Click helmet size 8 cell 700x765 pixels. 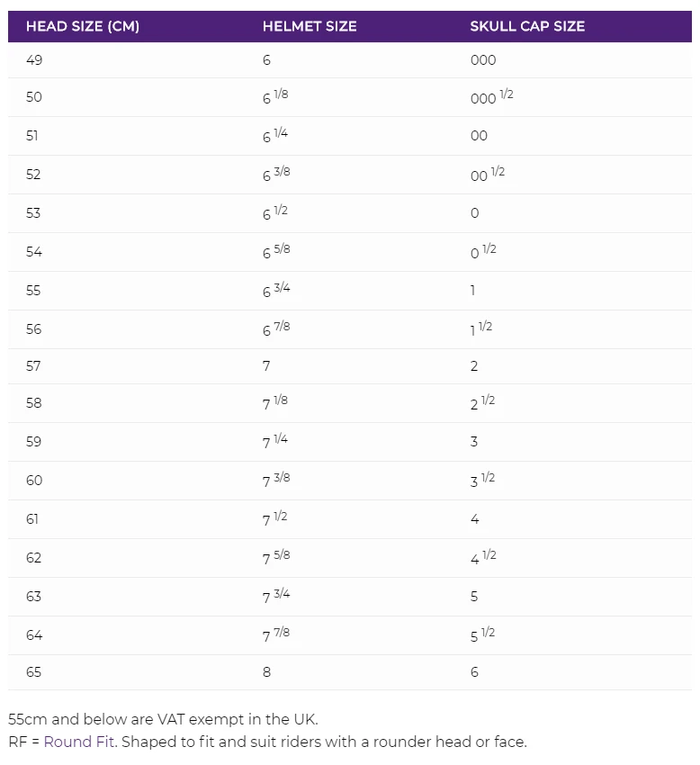(x=266, y=672)
